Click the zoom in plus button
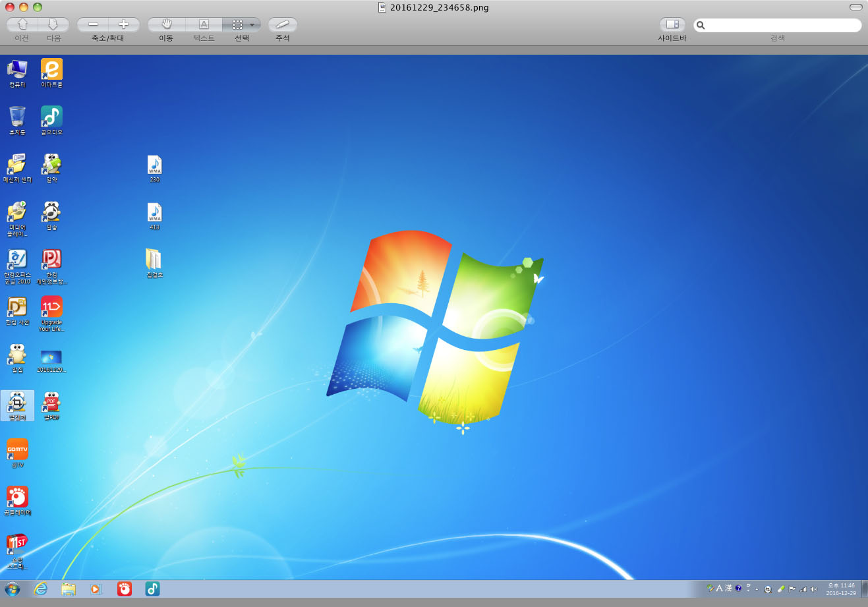Image resolution: width=868 pixels, height=607 pixels. click(x=123, y=24)
